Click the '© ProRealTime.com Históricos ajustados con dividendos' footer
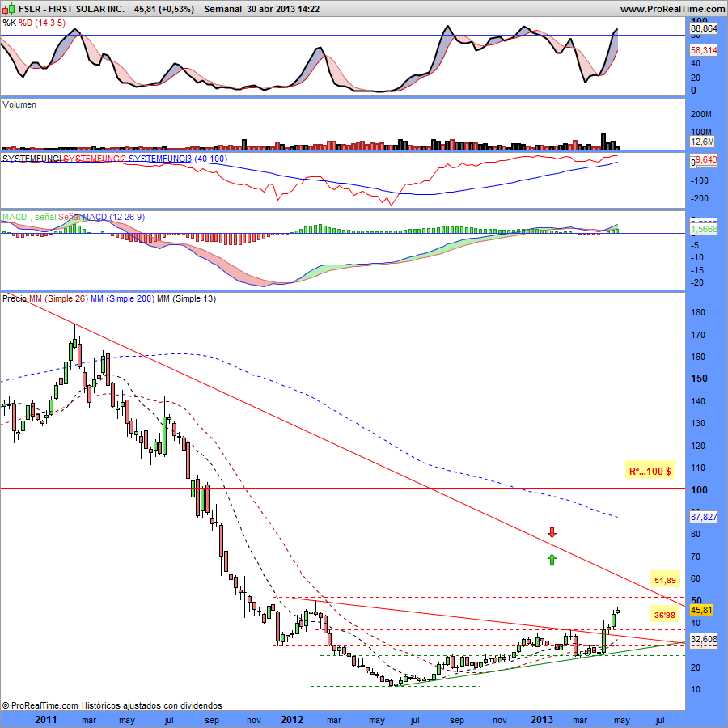728x728 pixels. click(x=112, y=705)
